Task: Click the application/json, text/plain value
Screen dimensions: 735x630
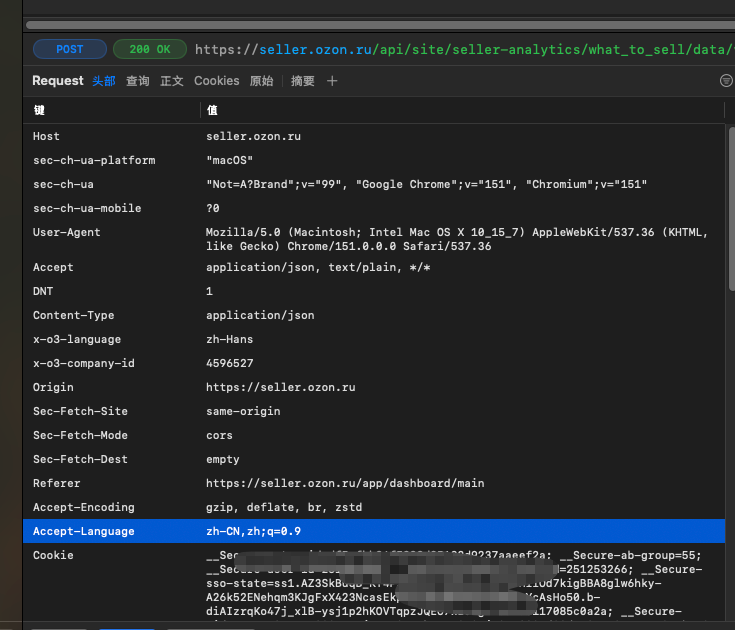Action: pyautogui.click(x=318, y=267)
